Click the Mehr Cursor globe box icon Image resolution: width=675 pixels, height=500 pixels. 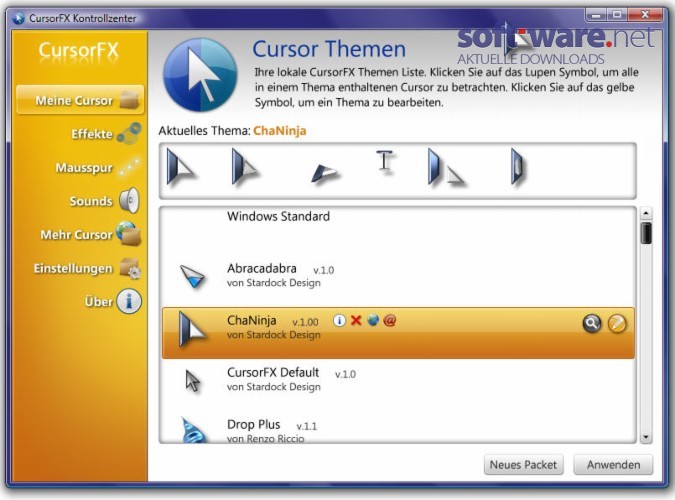click(129, 234)
